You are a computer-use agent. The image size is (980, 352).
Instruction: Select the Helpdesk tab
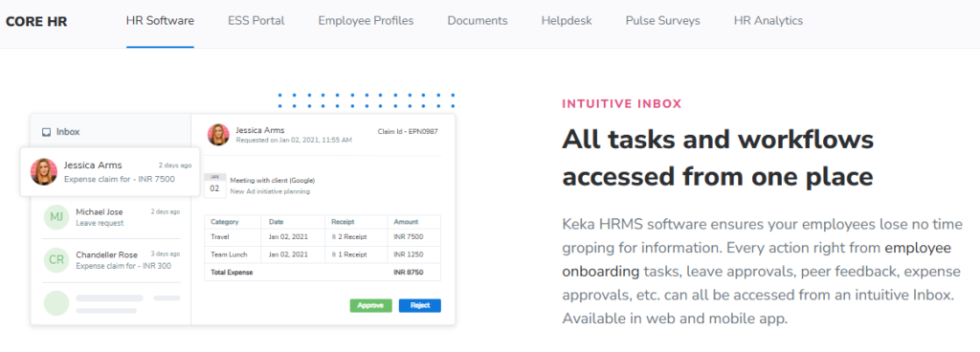[567, 21]
